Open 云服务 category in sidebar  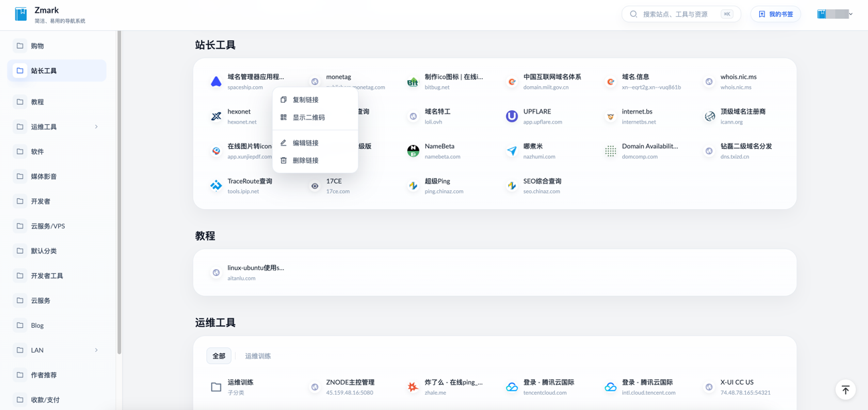57,300
